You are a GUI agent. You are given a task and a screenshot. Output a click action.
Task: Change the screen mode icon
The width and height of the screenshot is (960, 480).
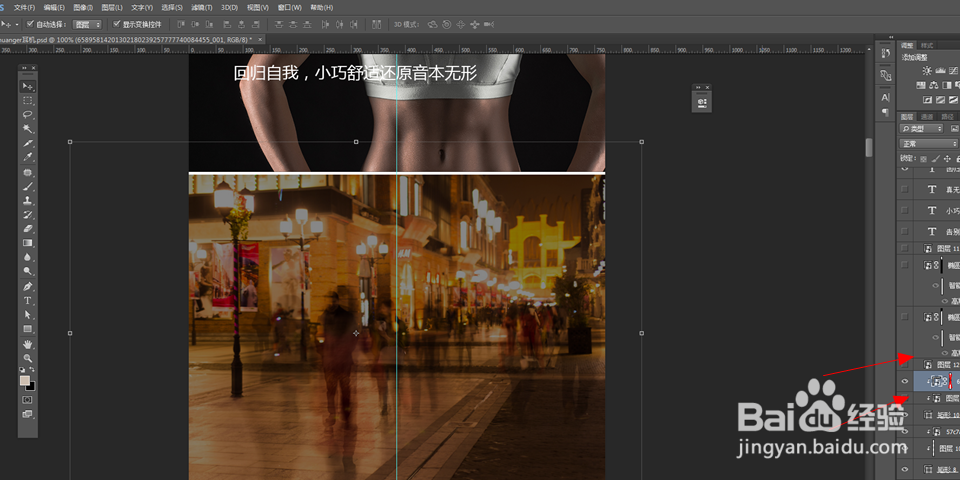click(28, 414)
